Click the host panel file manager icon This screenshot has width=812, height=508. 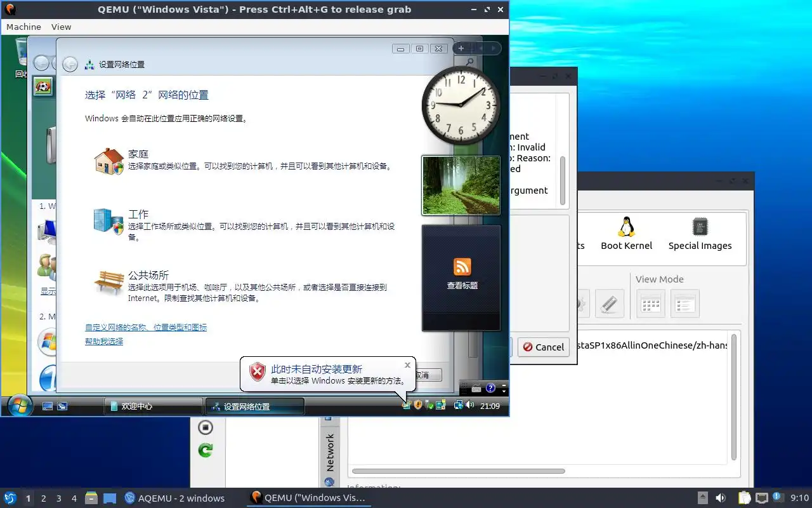(91, 498)
